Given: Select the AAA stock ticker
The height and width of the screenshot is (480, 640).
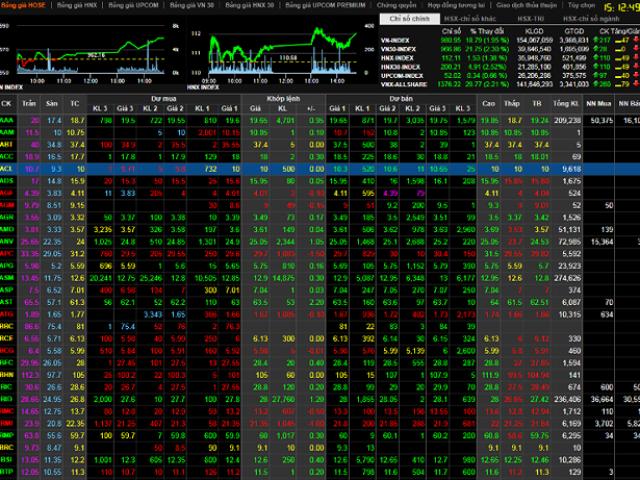Looking at the screenshot, I should 7,119.
